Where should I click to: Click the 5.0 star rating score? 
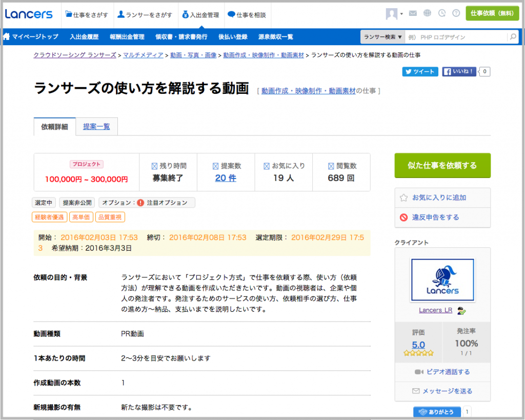tap(418, 345)
